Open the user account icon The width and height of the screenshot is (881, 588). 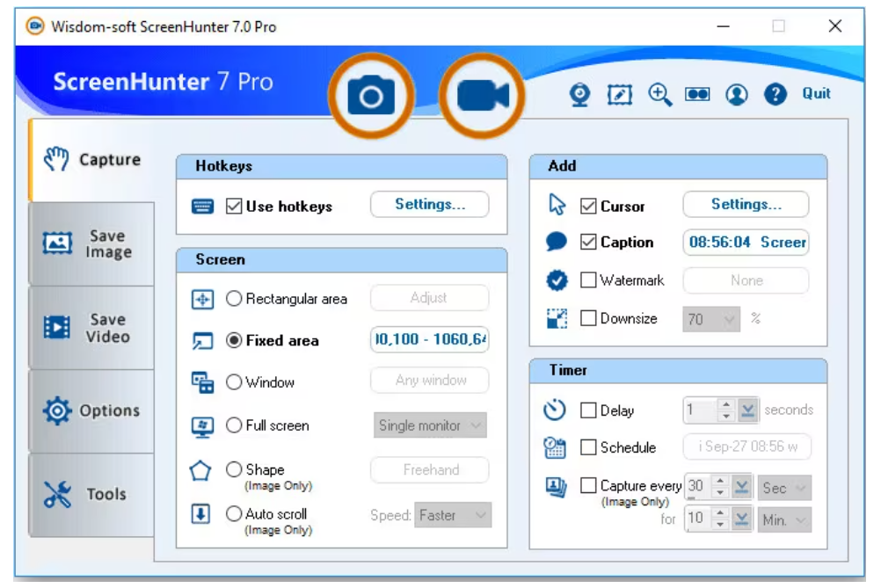pyautogui.click(x=737, y=94)
